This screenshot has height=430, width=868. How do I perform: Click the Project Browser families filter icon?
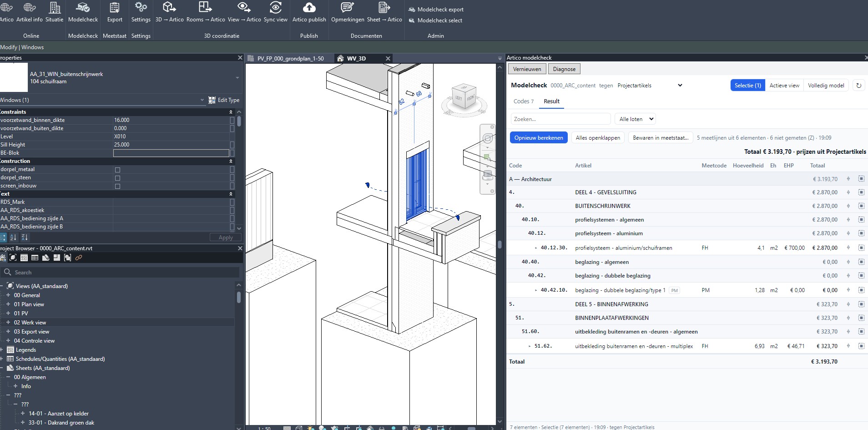[56, 258]
